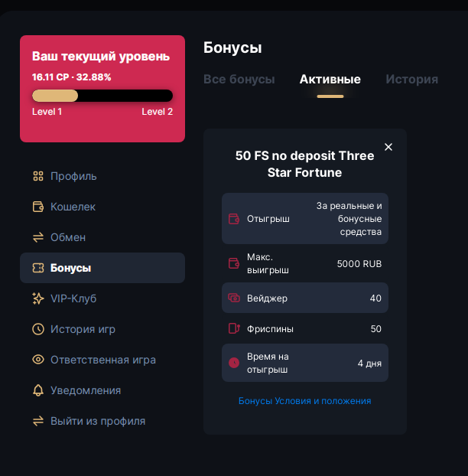Image resolution: width=468 pixels, height=476 pixels.
Task: Click the notifications bell icon
Action: pyautogui.click(x=38, y=391)
